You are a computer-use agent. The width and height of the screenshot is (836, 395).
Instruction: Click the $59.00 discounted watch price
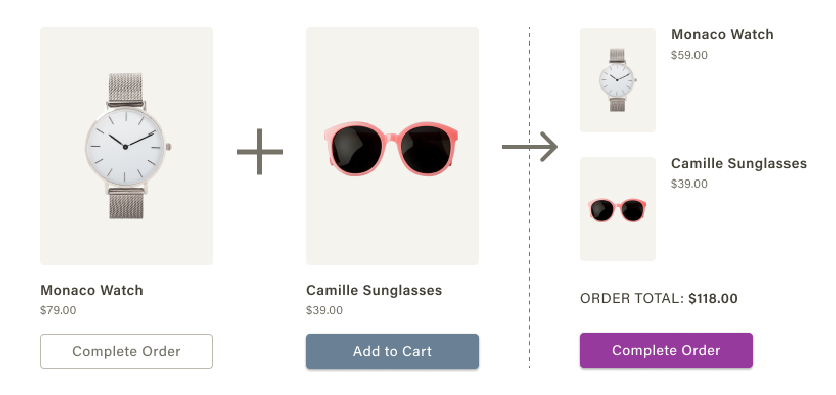tap(689, 55)
